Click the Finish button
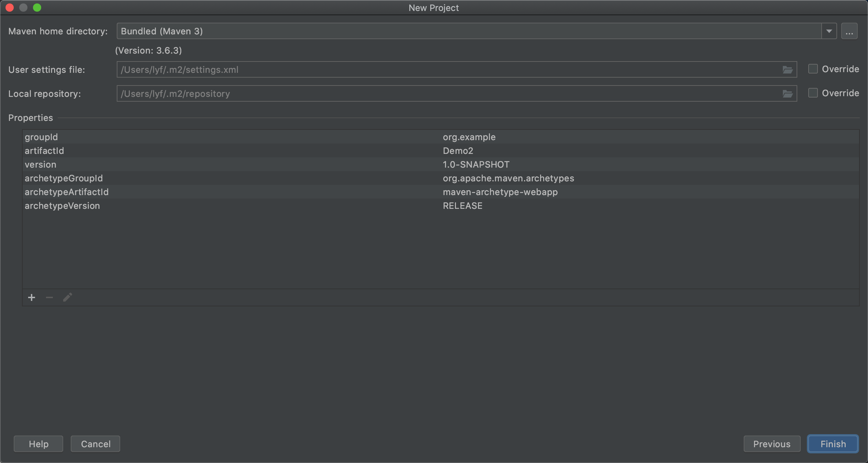868x463 pixels. 833,444
